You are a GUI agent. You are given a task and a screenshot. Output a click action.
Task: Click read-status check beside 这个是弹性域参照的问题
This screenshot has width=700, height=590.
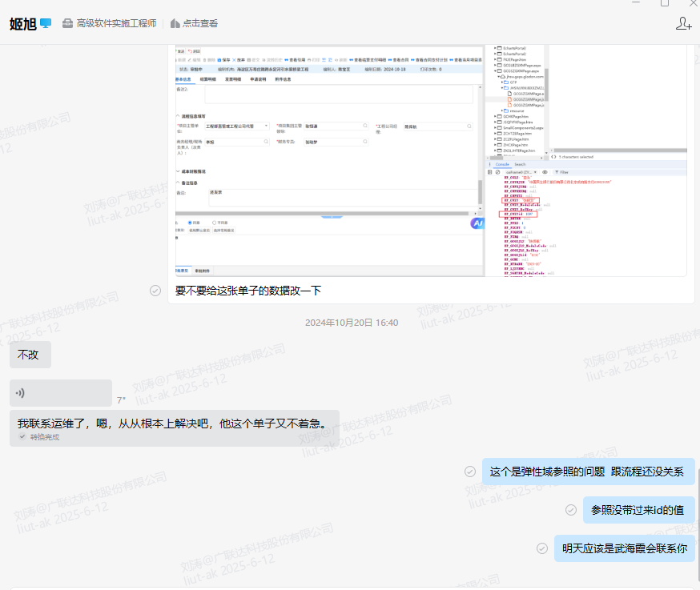[470, 472]
